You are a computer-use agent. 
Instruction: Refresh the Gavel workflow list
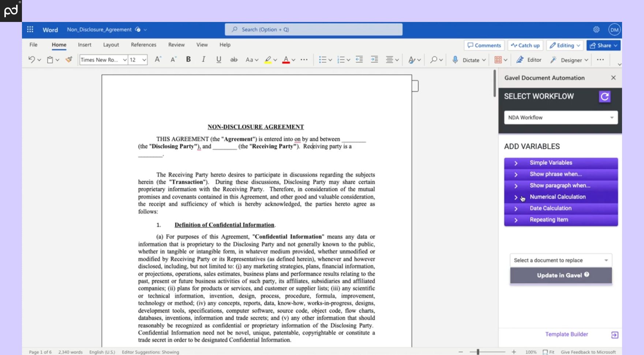click(x=604, y=97)
